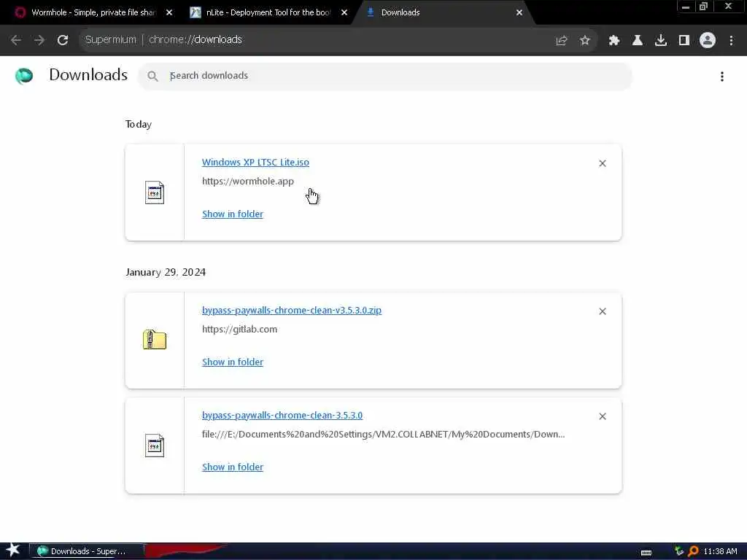Viewport: 747px width, 560px height.
Task: Click the magnifier icon in the search box
Action: point(152,76)
